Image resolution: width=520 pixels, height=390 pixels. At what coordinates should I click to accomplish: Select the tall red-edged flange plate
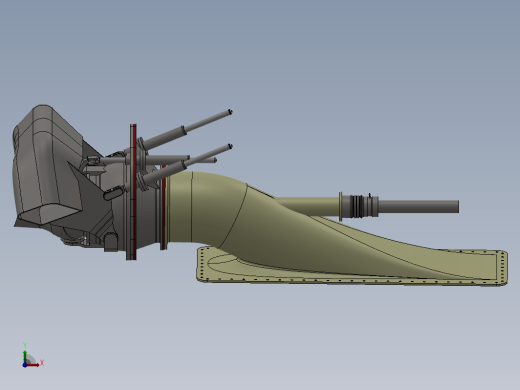133,192
